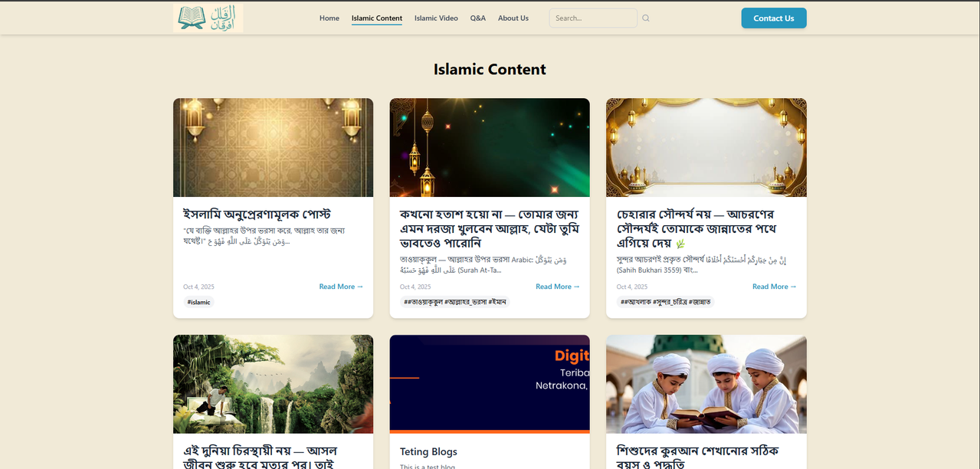Click the Contact Us button
This screenshot has height=469, width=980.
click(x=774, y=18)
